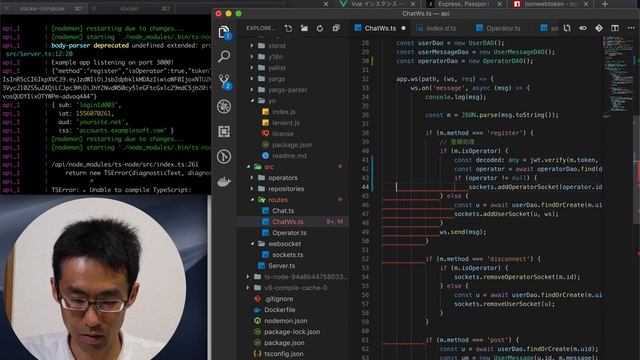Close the Express, Passport browser tab
Screen dimensions: 640x360
(500, 4)
